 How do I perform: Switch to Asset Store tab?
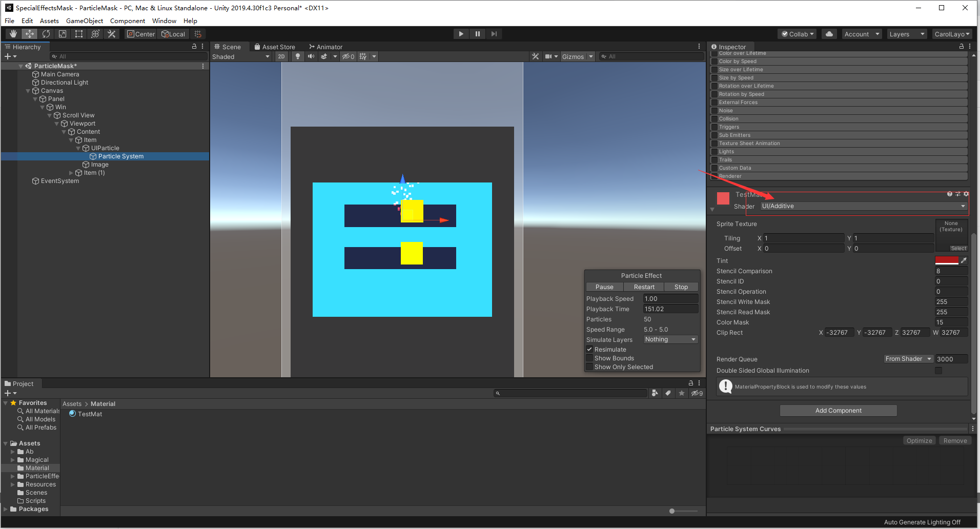pyautogui.click(x=275, y=47)
